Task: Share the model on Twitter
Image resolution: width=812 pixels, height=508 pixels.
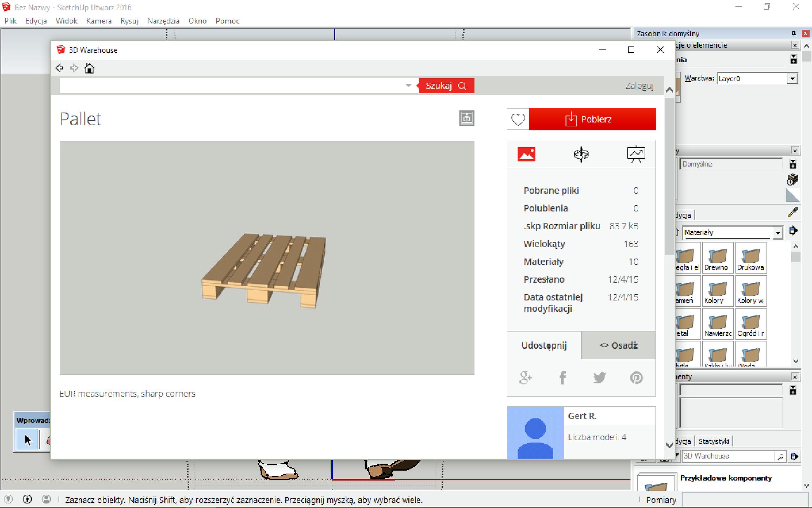Action: 599,378
